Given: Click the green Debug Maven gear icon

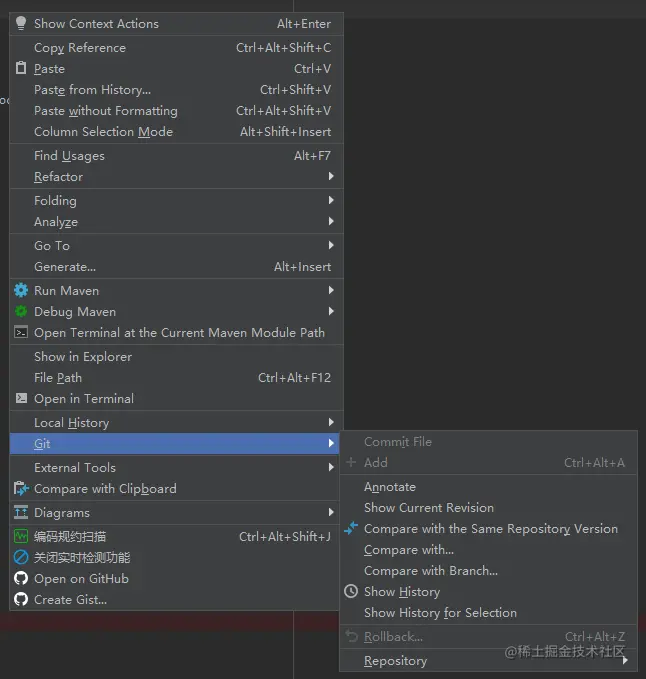Looking at the screenshot, I should (21, 311).
